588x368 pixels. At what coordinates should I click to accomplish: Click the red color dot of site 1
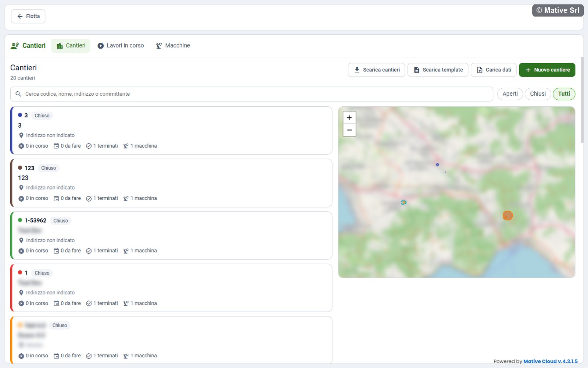[20, 272]
